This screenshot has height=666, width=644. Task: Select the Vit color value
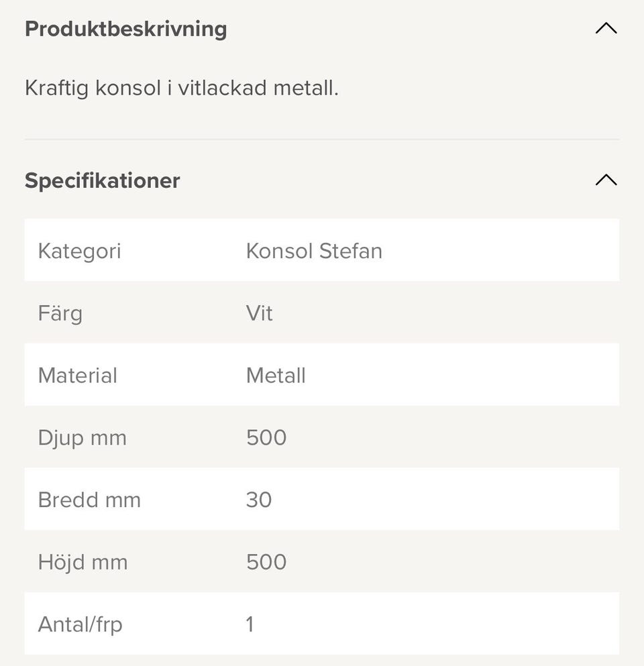(260, 313)
